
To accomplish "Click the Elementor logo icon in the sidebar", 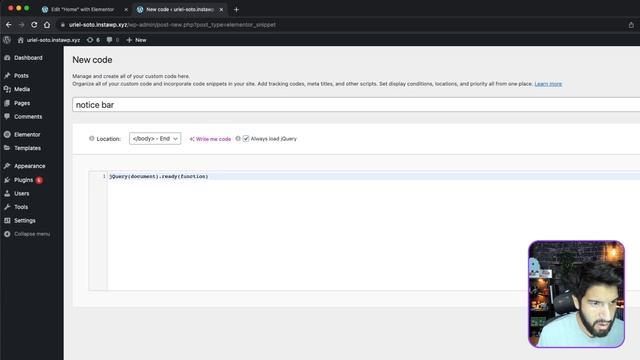I will coord(7,135).
